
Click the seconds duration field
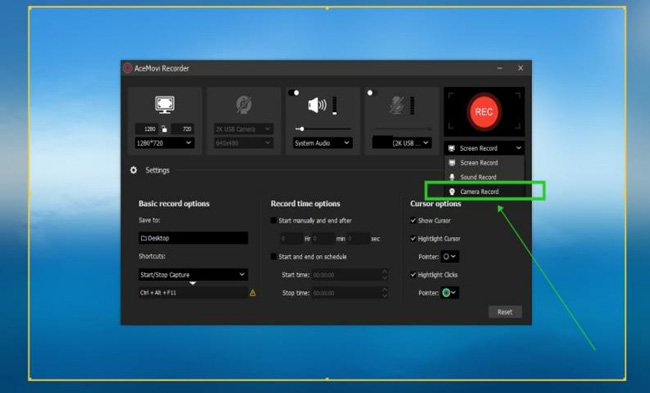pyautogui.click(x=358, y=238)
